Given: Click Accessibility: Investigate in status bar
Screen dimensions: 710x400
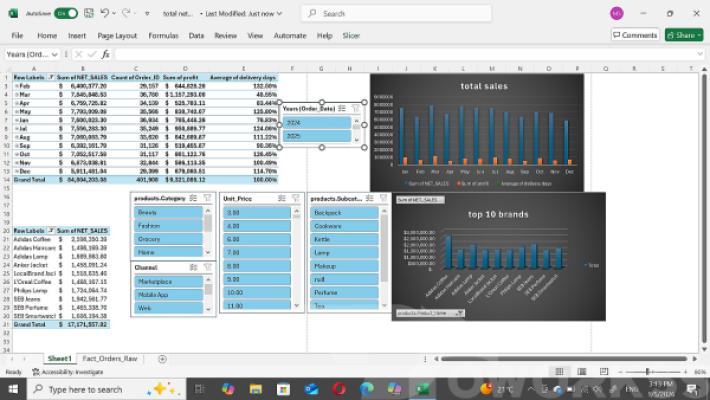Looking at the screenshot, I should (67, 372).
